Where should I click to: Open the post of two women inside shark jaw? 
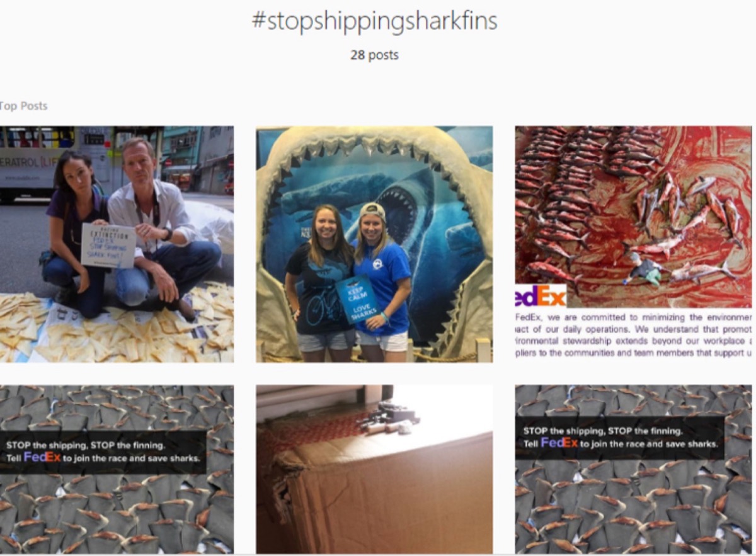[x=374, y=244]
